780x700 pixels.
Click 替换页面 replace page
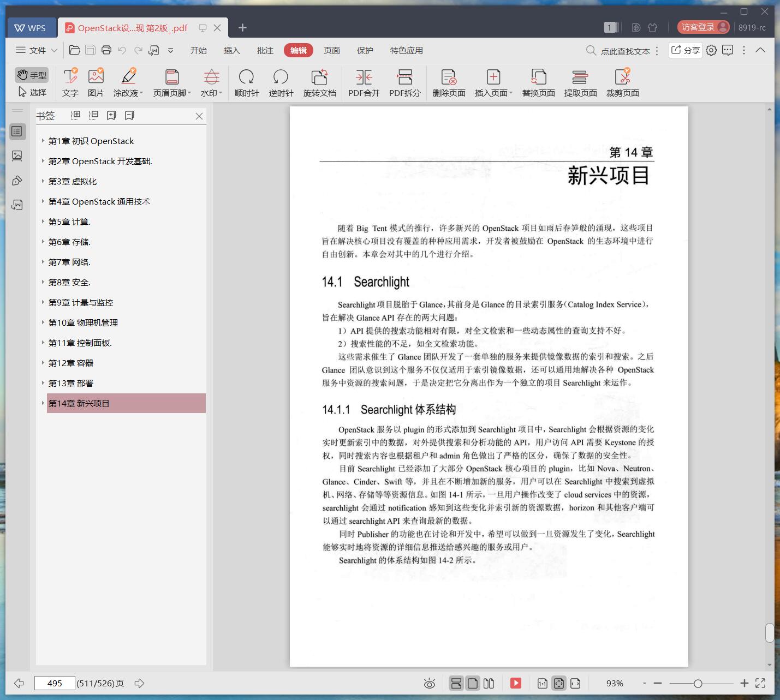539,82
